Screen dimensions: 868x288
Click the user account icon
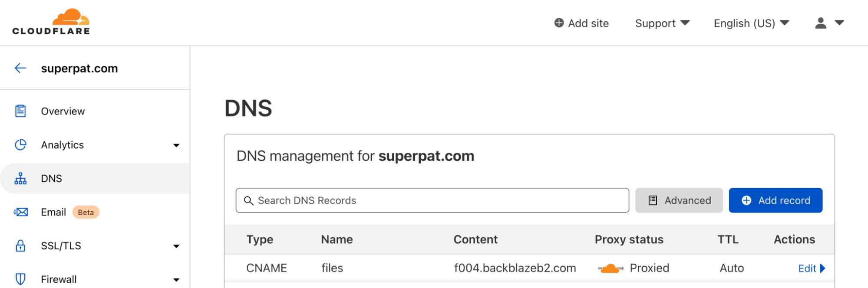(x=820, y=23)
